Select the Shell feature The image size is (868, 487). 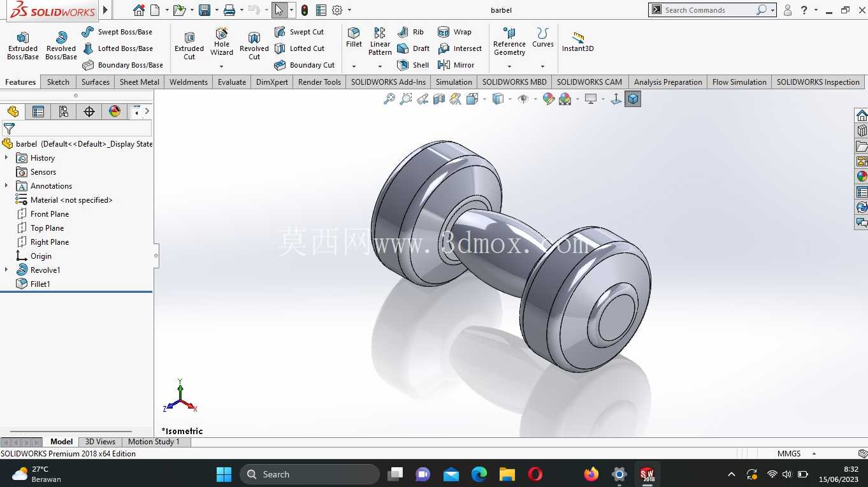[x=413, y=65]
